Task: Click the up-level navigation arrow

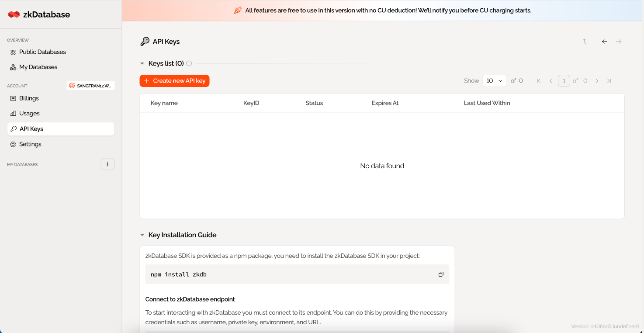Action: 585,42
